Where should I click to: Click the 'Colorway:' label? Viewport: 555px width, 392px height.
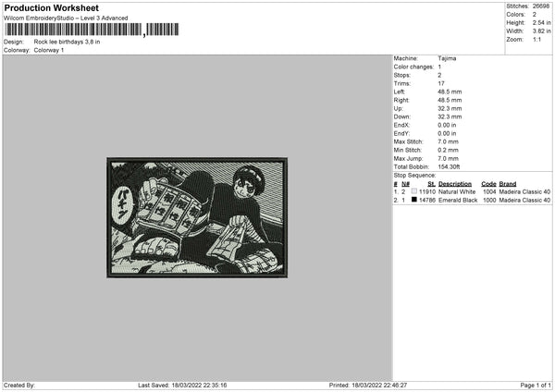tap(17, 50)
